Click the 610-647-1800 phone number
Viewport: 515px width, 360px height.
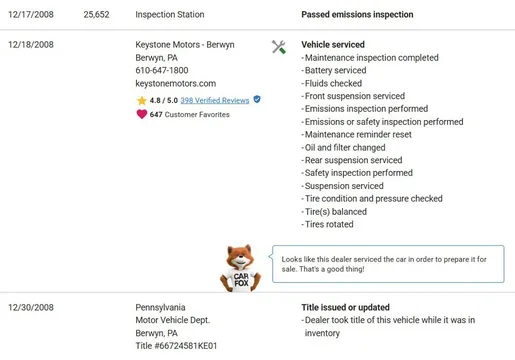coord(162,70)
